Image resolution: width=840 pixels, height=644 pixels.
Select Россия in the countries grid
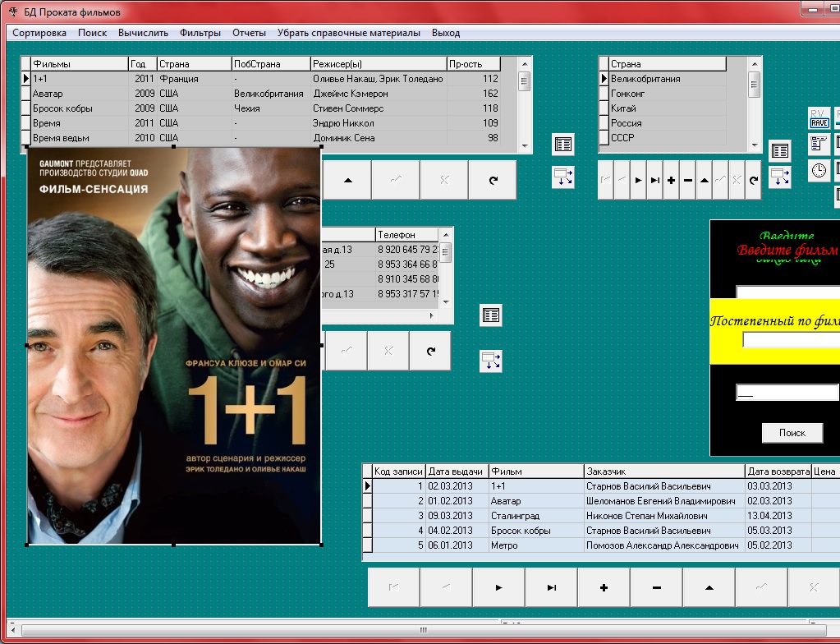pos(668,122)
